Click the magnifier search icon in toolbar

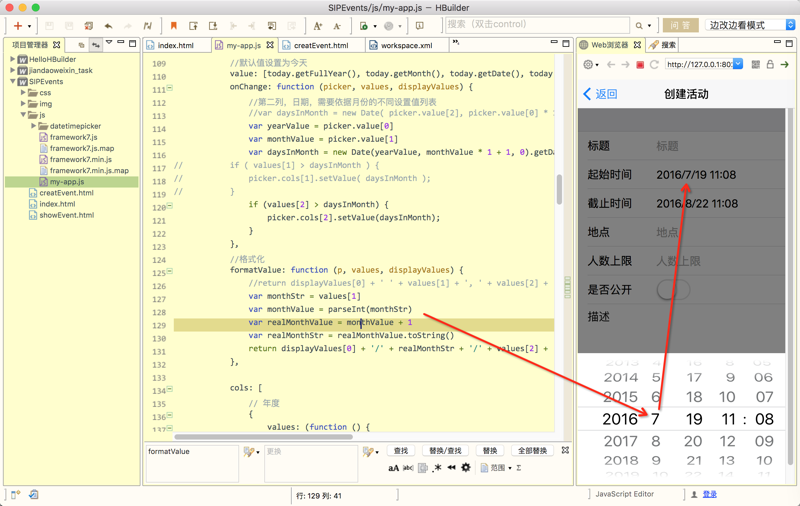point(639,26)
